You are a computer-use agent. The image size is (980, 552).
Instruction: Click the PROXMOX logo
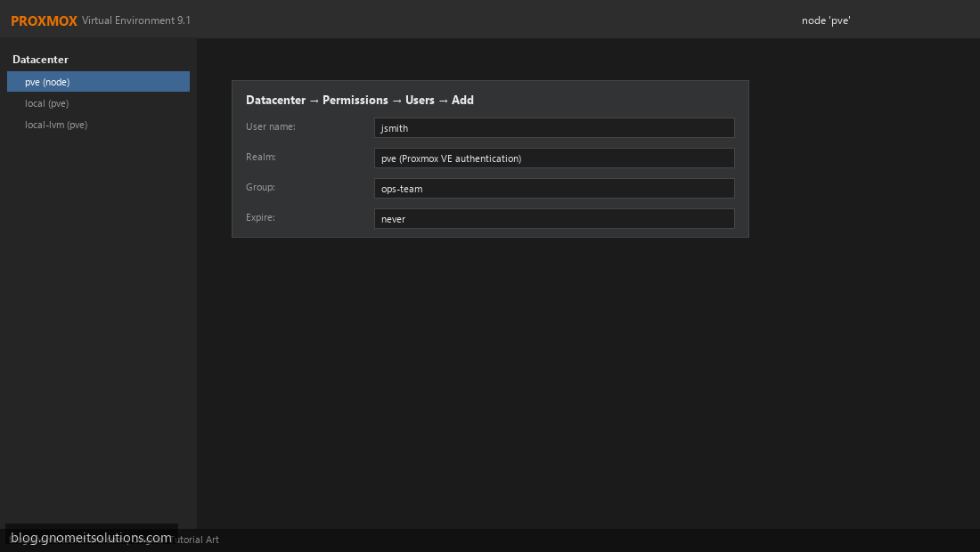[x=44, y=20]
